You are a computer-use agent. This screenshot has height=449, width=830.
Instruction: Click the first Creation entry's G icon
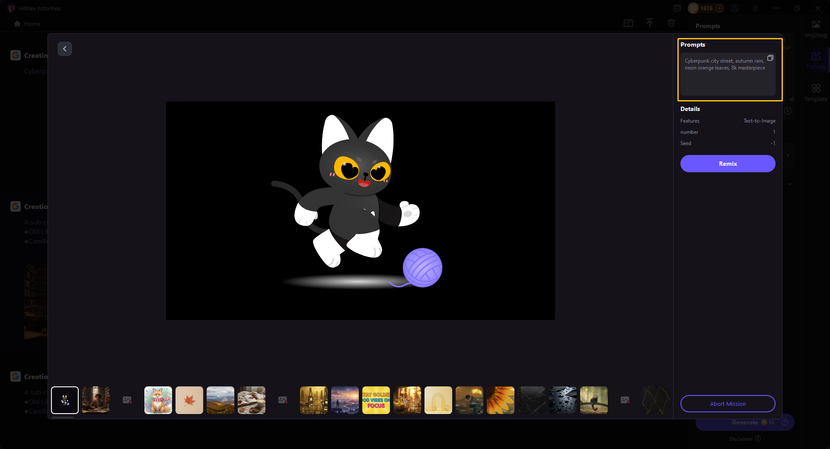(x=15, y=55)
